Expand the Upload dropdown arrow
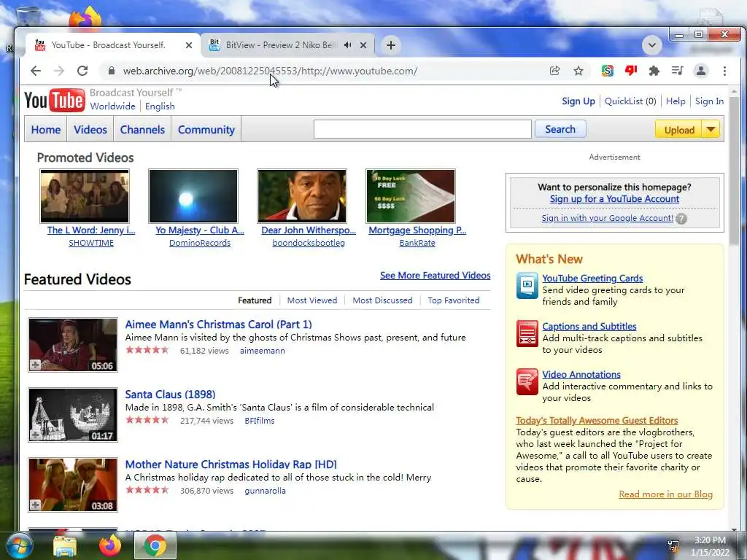 click(x=711, y=130)
